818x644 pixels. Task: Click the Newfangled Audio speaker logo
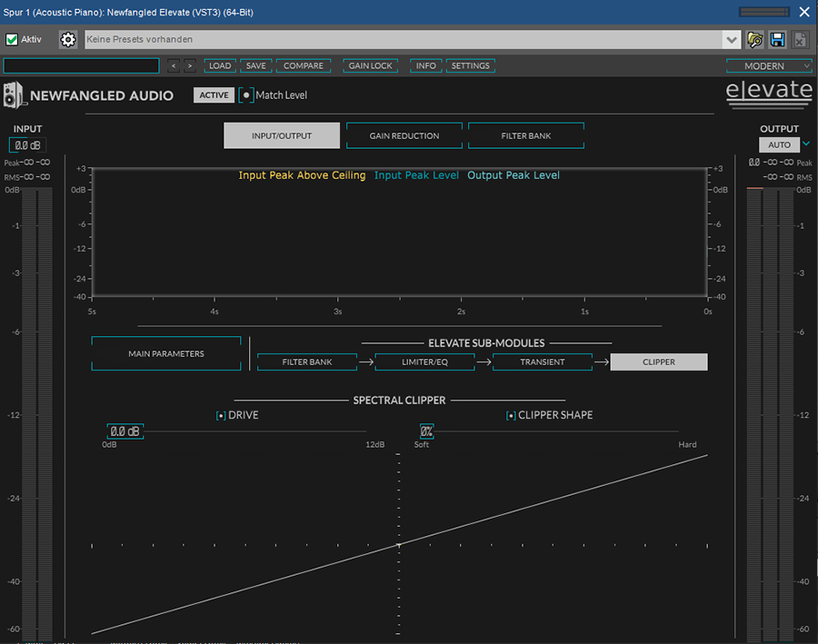point(13,95)
